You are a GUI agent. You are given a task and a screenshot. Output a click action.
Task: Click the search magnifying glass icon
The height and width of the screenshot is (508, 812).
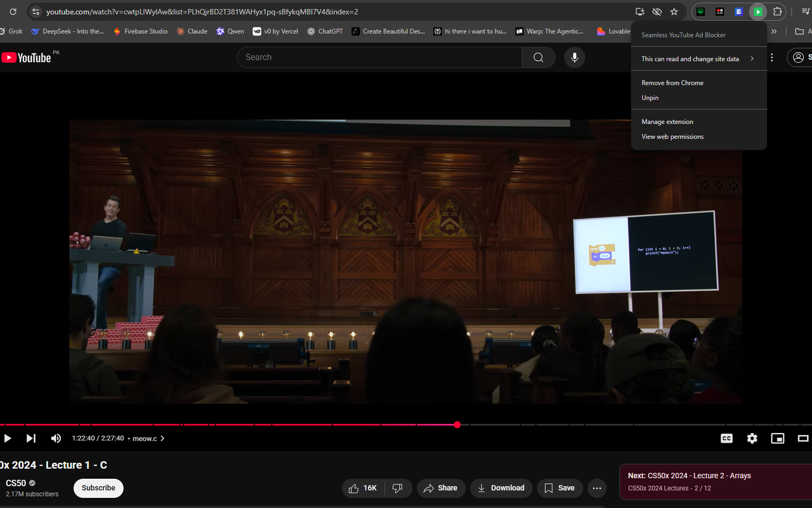coord(538,57)
